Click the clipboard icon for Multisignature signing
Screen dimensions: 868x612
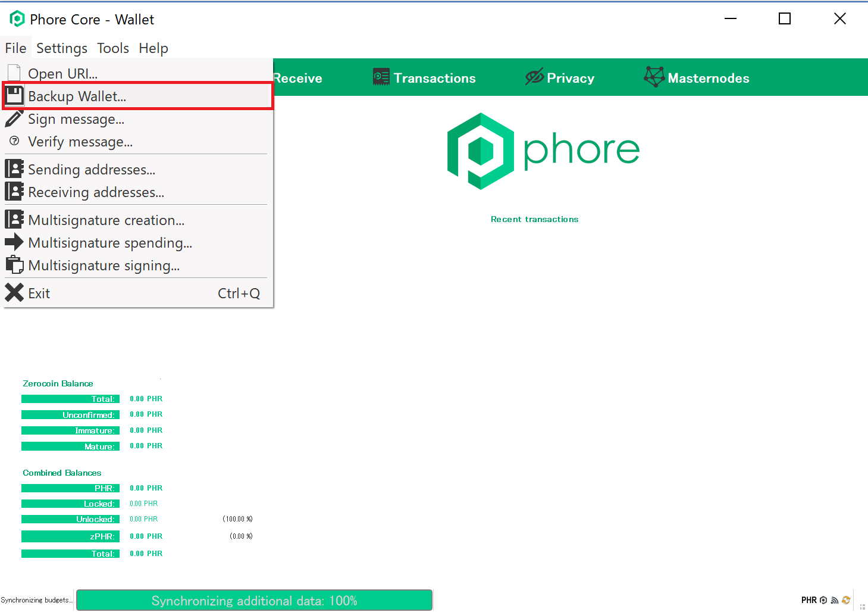coord(14,265)
